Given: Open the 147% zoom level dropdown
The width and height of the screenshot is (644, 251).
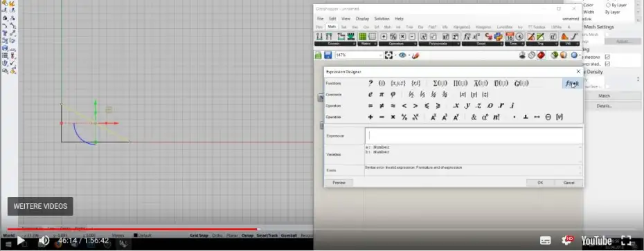Looking at the screenshot, I should point(359,55).
